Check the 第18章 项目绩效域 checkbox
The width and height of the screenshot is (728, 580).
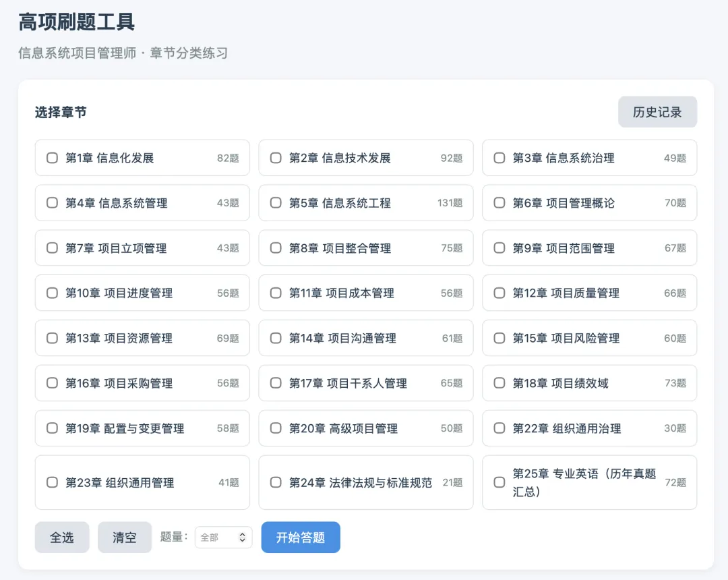tap(499, 383)
